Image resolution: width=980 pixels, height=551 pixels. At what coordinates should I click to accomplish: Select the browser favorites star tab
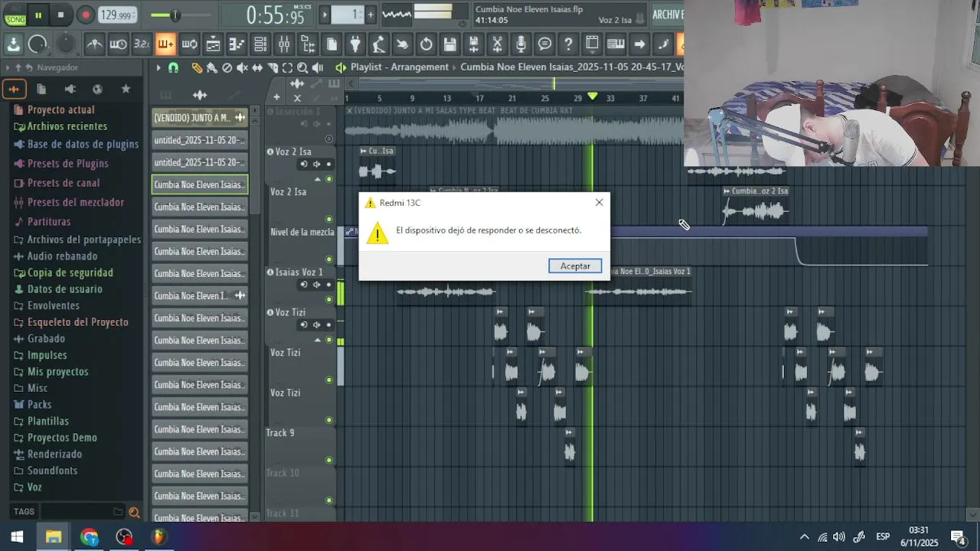[x=126, y=89]
